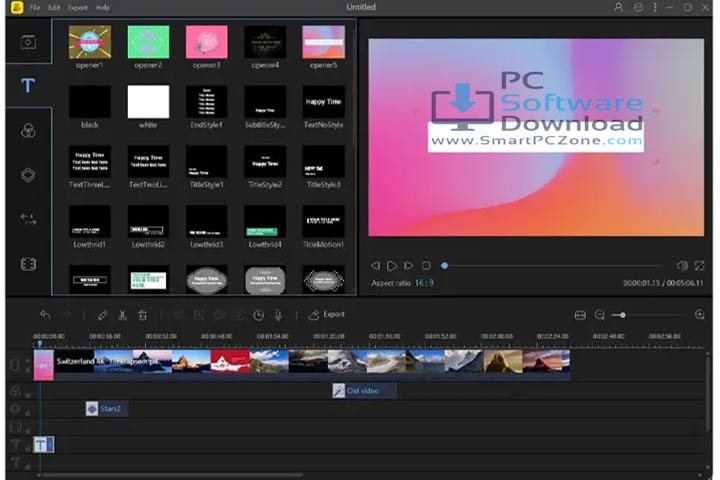Screen dimensions: 720x480
Task: Select the opener5 gradient template
Action: 323,42
